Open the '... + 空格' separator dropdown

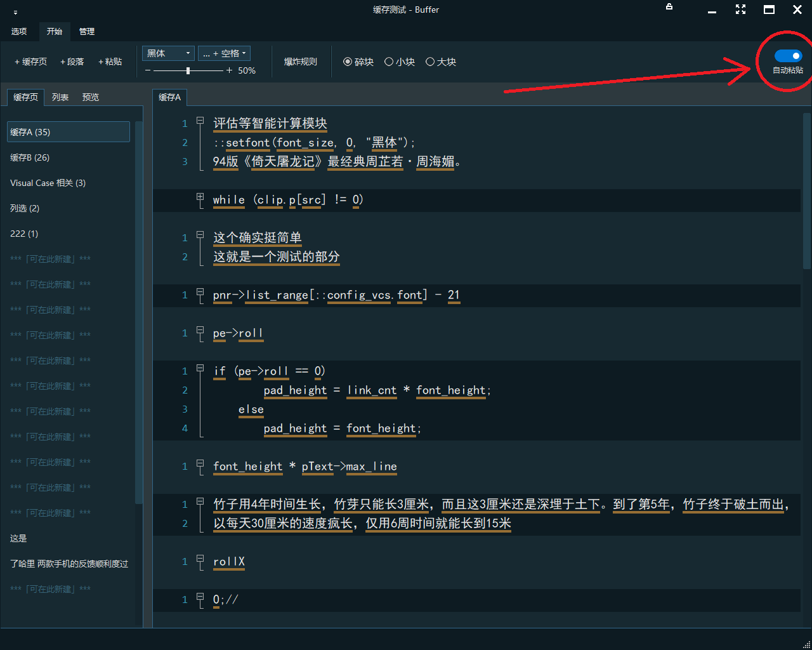[224, 53]
